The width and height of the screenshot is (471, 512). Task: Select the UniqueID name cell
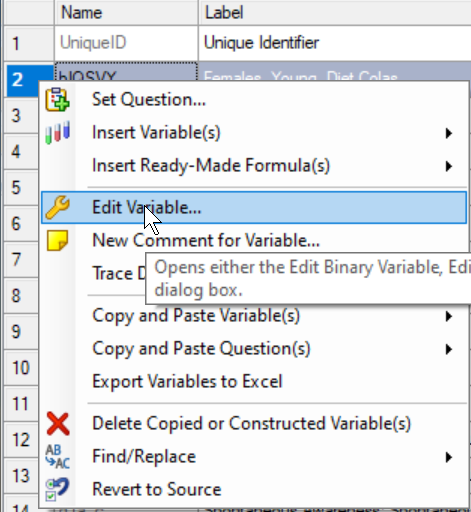click(126, 43)
